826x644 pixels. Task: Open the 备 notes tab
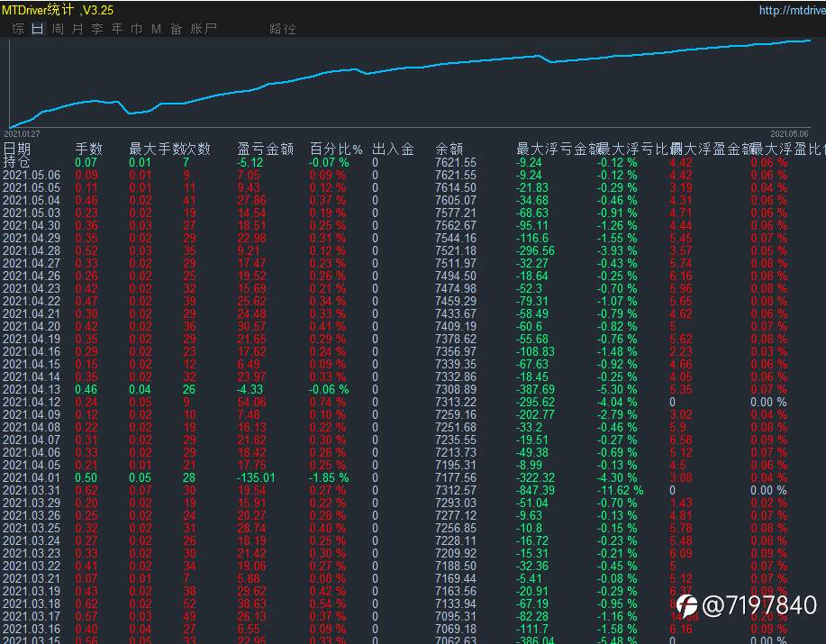point(176,29)
